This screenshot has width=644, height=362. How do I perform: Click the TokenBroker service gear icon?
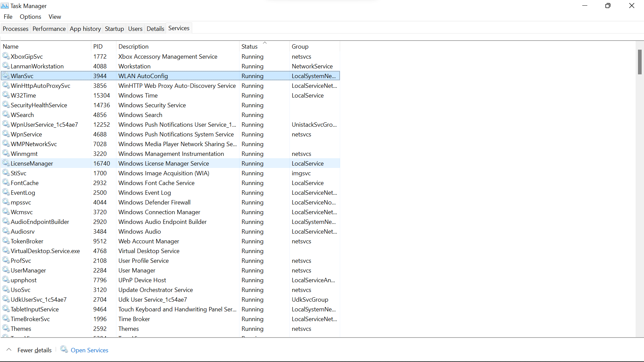point(6,241)
